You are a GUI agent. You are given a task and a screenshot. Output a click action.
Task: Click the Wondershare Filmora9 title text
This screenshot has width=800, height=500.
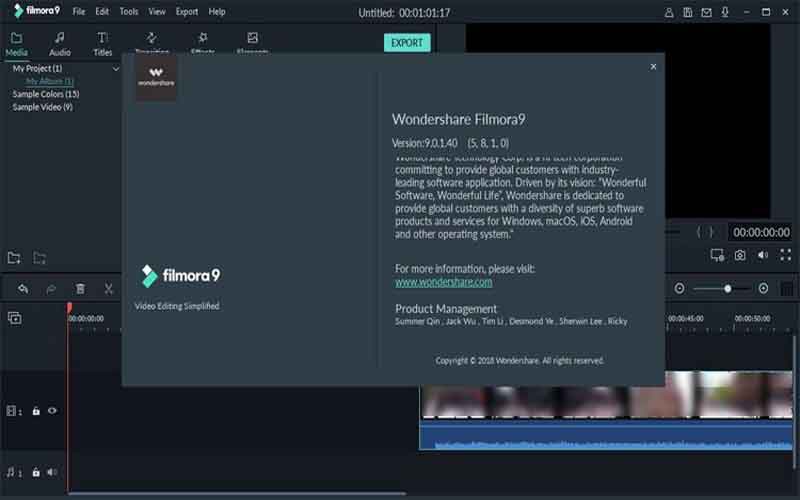click(x=459, y=119)
